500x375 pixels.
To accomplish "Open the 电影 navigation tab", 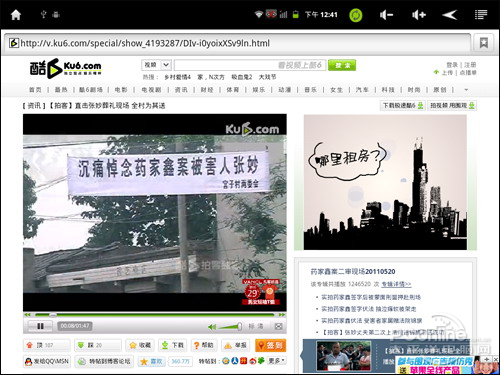I will click(x=121, y=90).
